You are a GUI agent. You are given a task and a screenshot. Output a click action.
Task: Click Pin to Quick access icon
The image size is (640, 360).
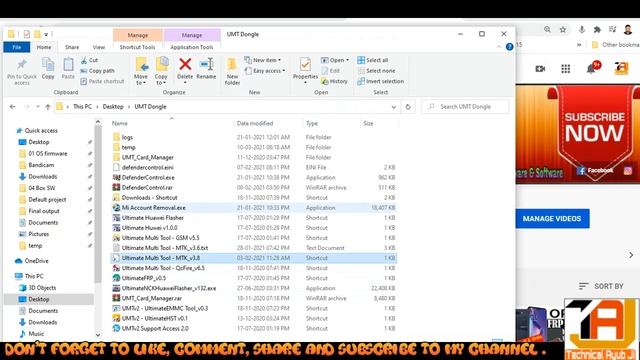coord(22,64)
